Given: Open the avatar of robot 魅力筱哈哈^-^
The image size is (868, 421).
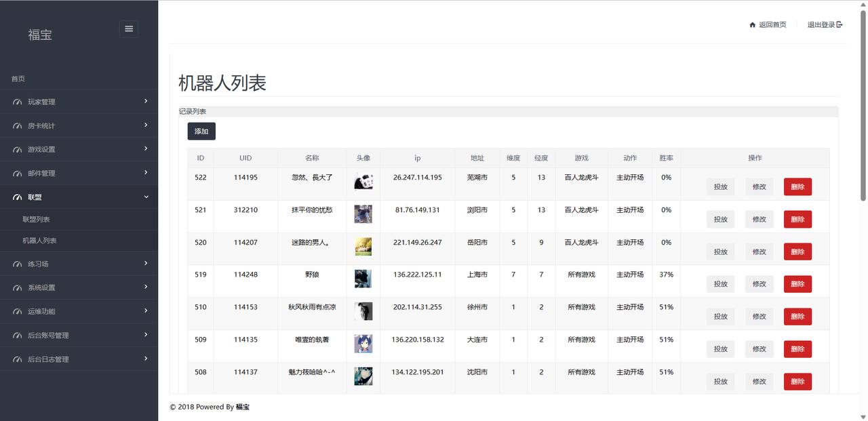Looking at the screenshot, I should (x=363, y=376).
